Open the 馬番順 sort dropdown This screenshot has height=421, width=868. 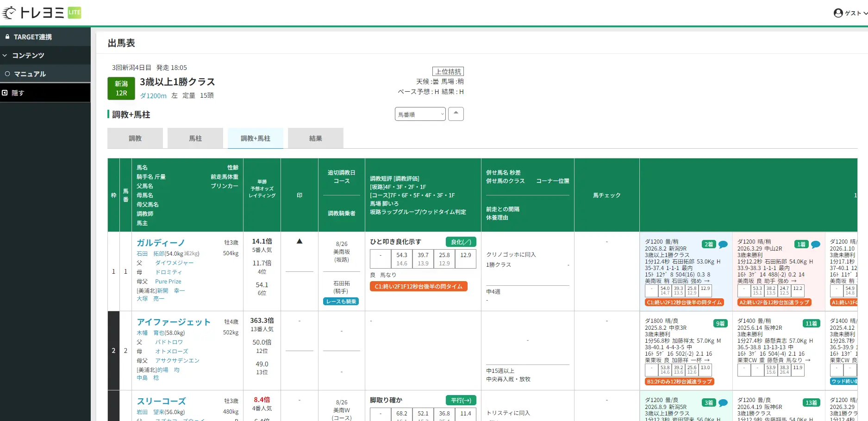tap(420, 114)
